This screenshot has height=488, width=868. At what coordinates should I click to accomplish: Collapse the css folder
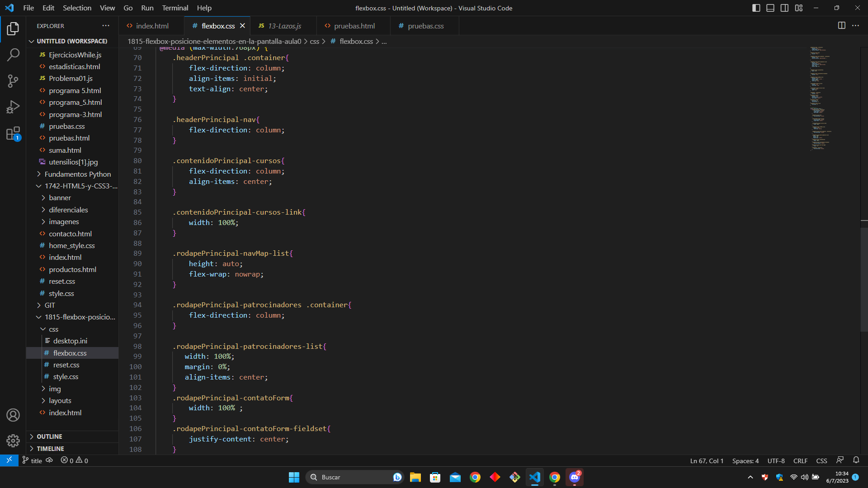[72, 329]
